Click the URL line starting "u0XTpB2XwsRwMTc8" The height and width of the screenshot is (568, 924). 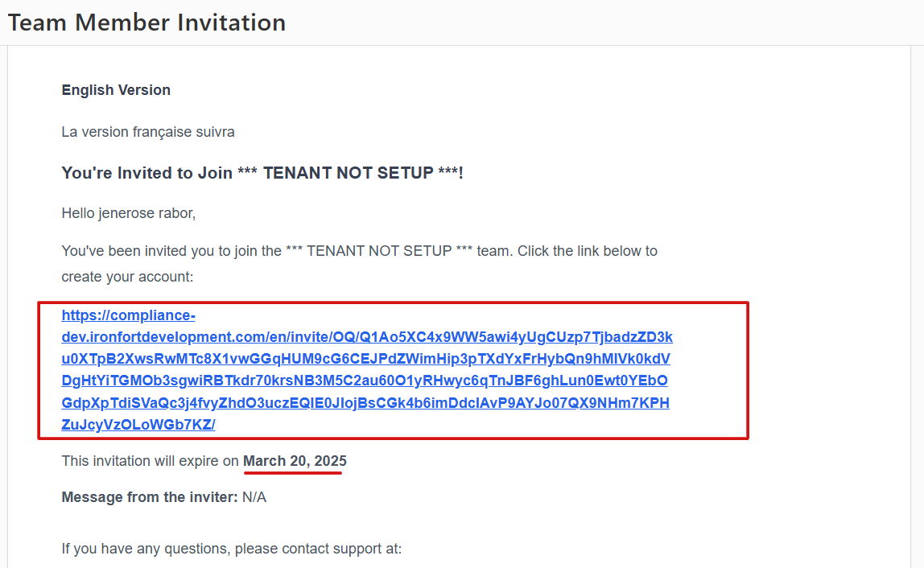(366, 359)
